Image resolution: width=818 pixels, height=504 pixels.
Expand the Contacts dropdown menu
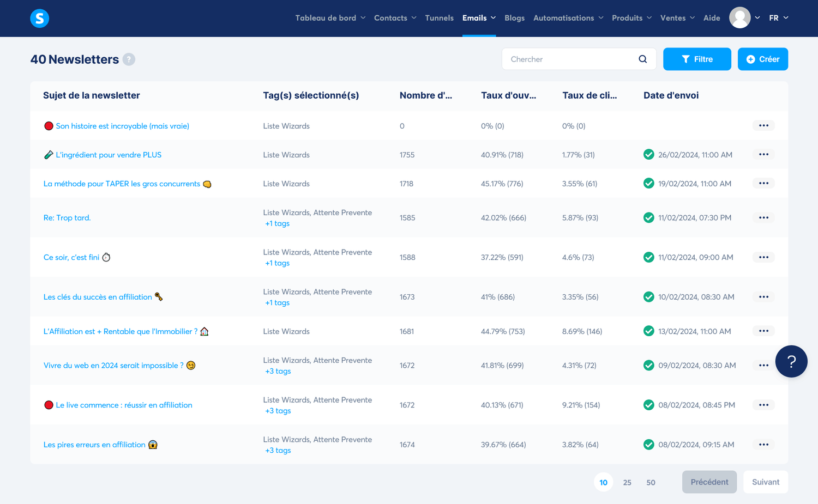coord(395,18)
